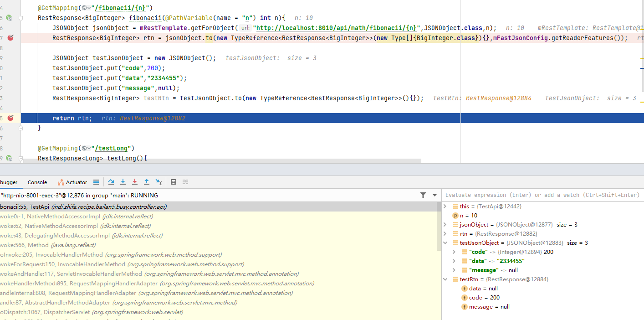Click the Step Over debugger icon
Viewport: 644px width, 320px height.
[111, 182]
